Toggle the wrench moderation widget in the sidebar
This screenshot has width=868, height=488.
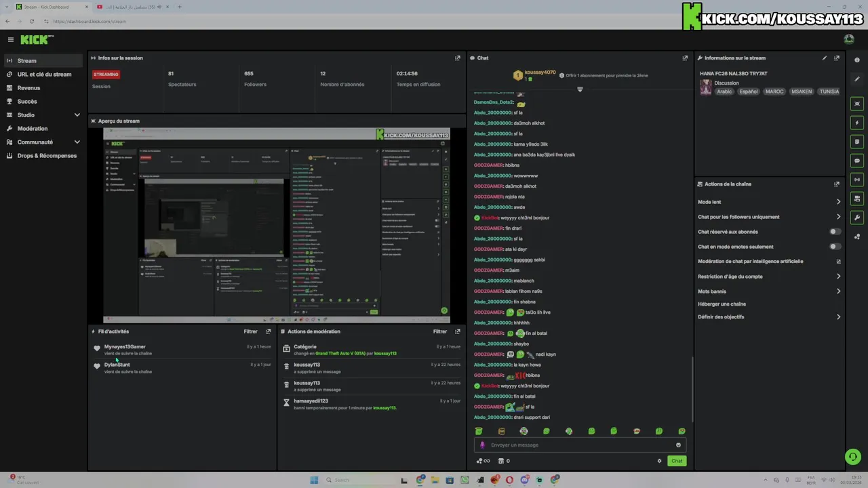857,218
